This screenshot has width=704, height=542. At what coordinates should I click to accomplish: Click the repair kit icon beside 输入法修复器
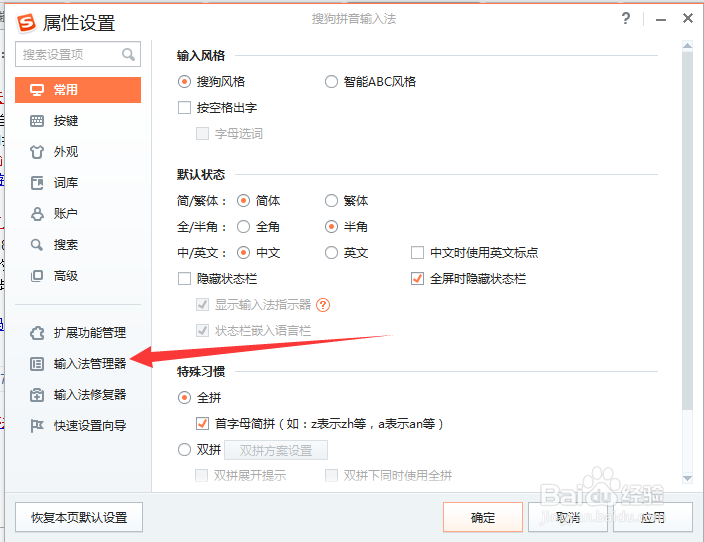pos(37,395)
